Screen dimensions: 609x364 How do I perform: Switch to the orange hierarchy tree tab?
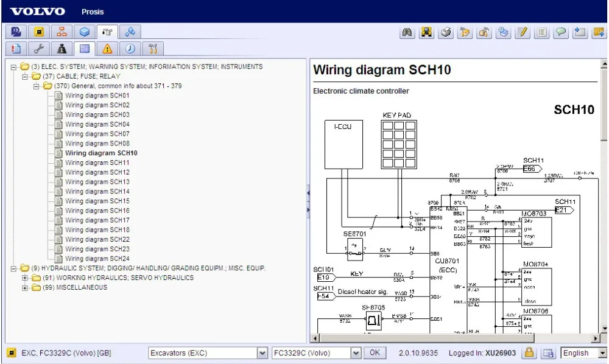[62, 32]
